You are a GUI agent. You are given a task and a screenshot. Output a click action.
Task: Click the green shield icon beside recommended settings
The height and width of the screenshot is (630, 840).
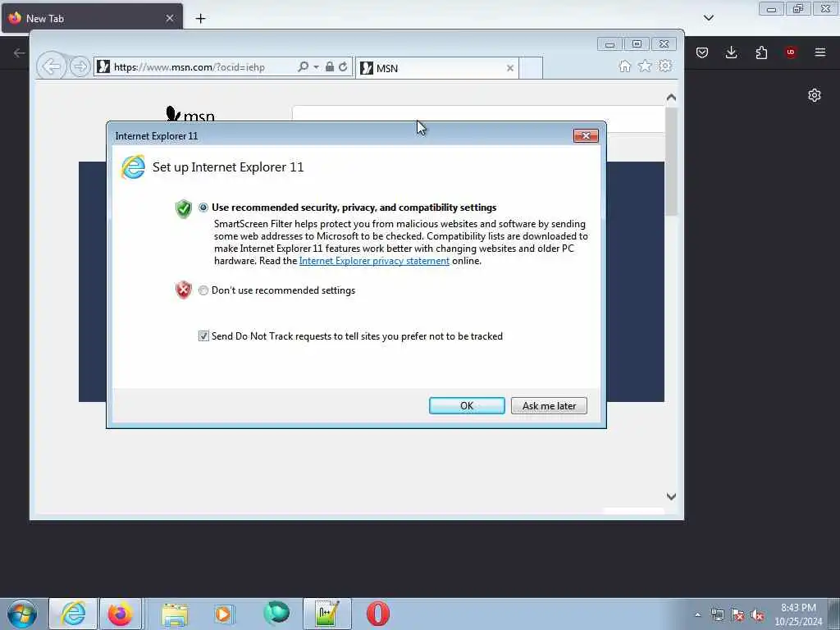click(x=183, y=208)
